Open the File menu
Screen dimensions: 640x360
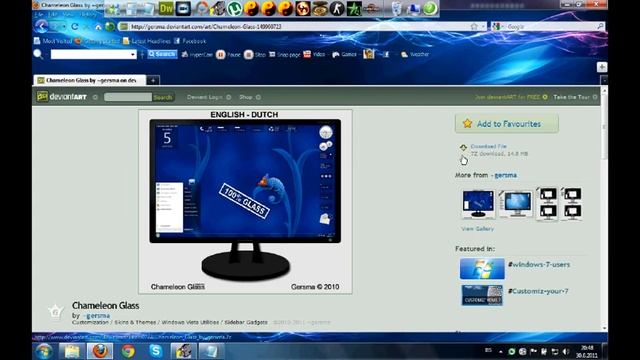[x=39, y=14]
